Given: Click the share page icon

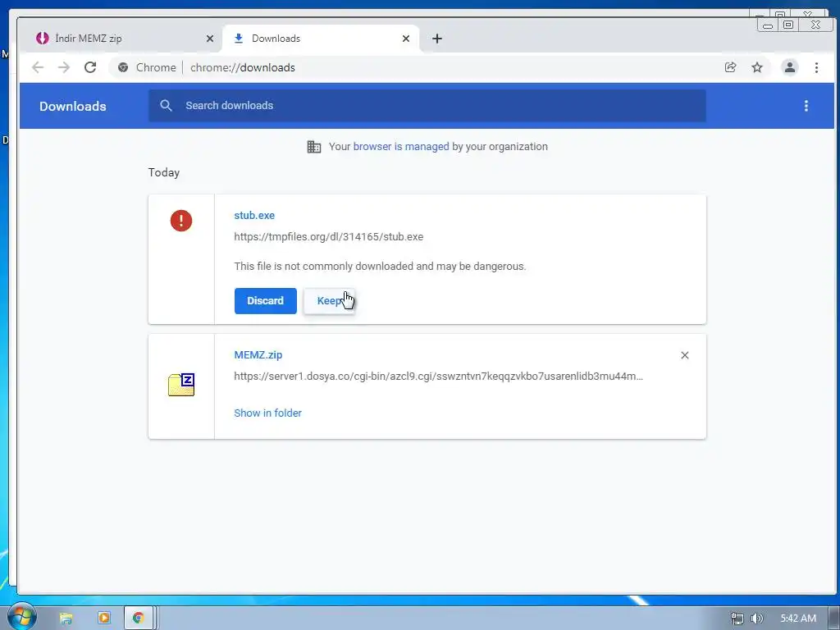Looking at the screenshot, I should [x=730, y=67].
